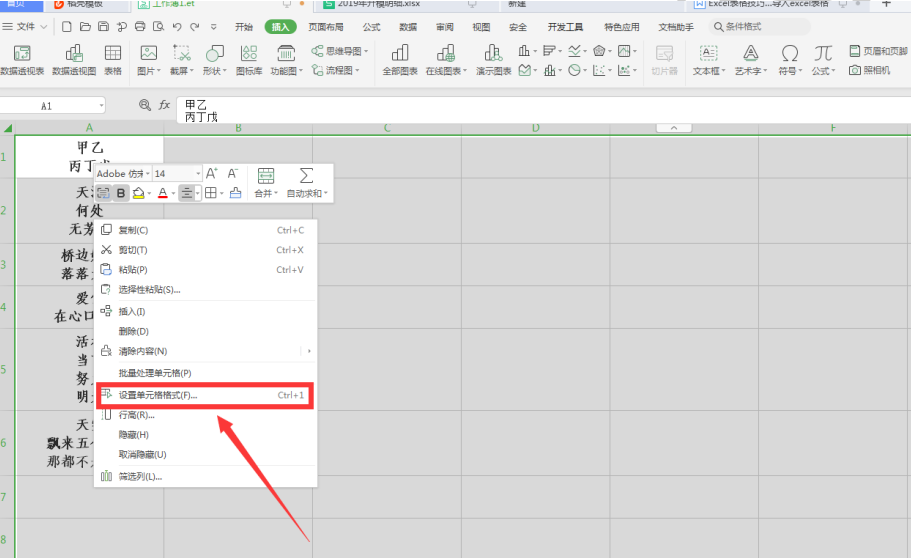Select column D header
Screen dimensions: 911x558
(x=535, y=128)
